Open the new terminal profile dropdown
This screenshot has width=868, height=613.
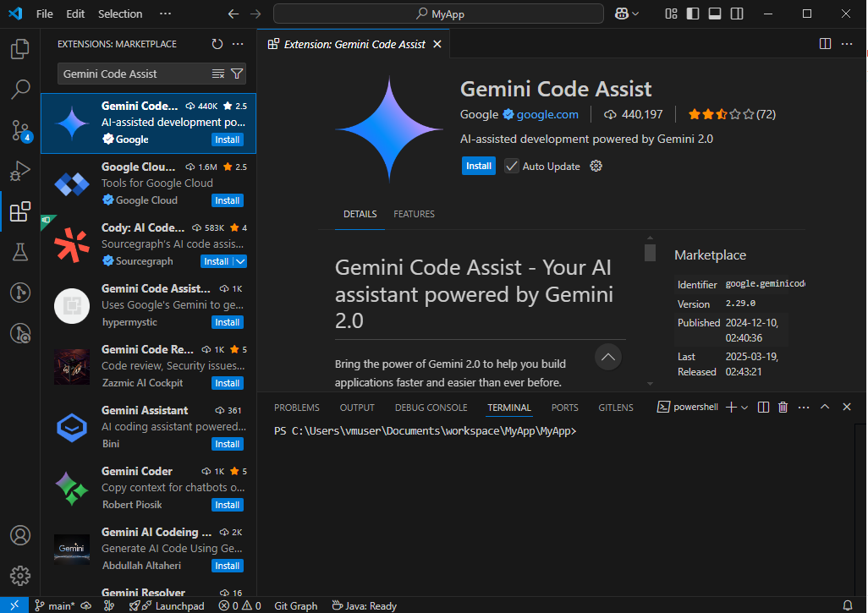click(744, 408)
